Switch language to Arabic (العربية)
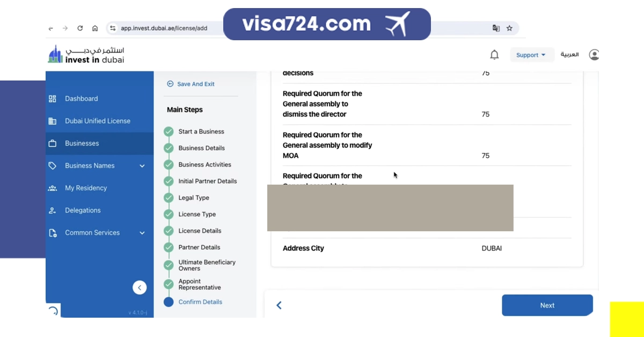Screen dimensions: 644x337 (569, 55)
